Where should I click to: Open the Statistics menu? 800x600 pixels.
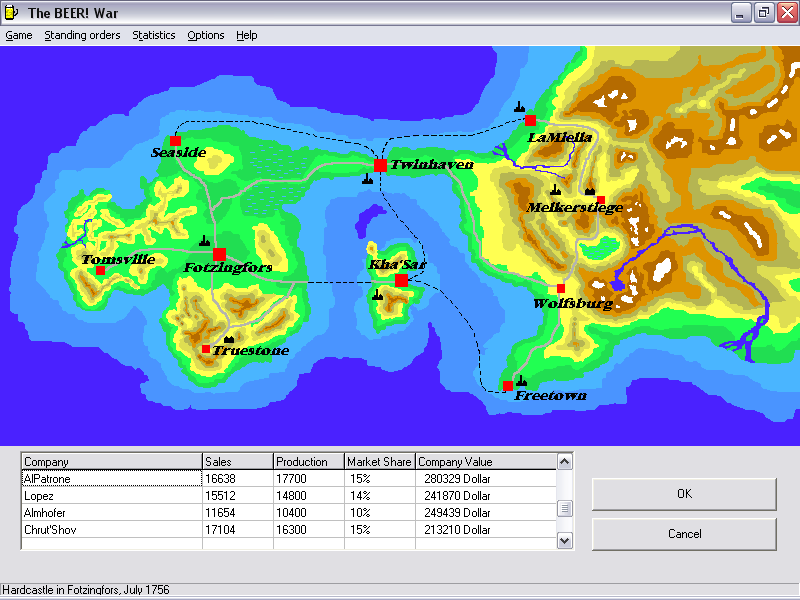[154, 35]
